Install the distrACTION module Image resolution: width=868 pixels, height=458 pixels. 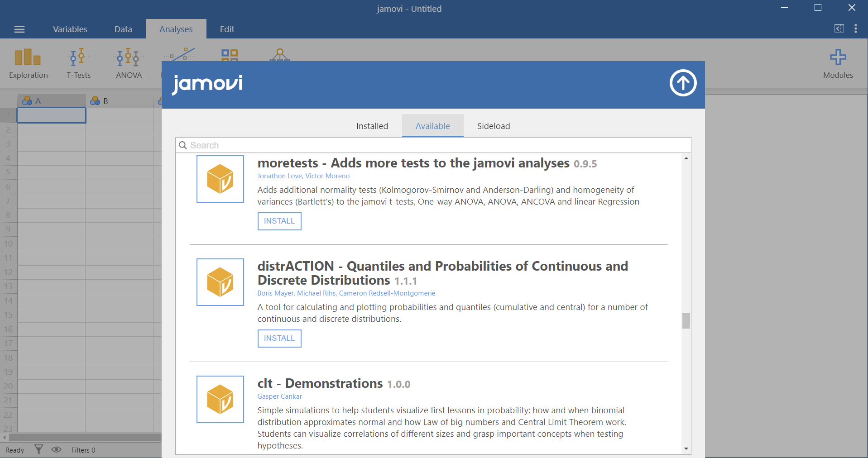coord(279,338)
